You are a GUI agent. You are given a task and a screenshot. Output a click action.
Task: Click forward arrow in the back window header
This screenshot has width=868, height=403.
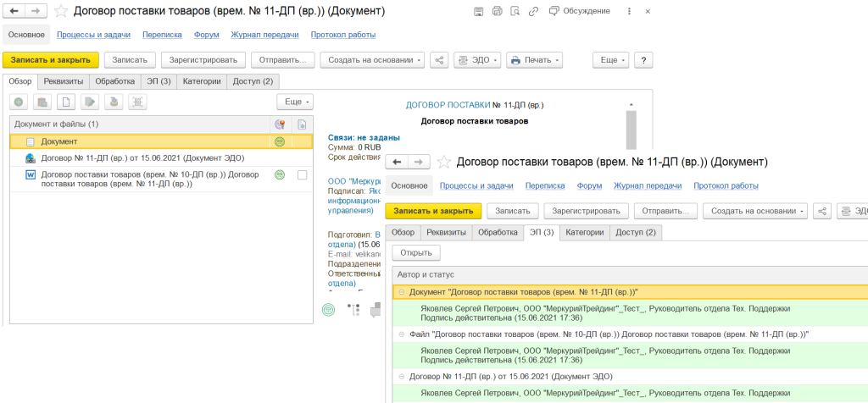[x=36, y=11]
